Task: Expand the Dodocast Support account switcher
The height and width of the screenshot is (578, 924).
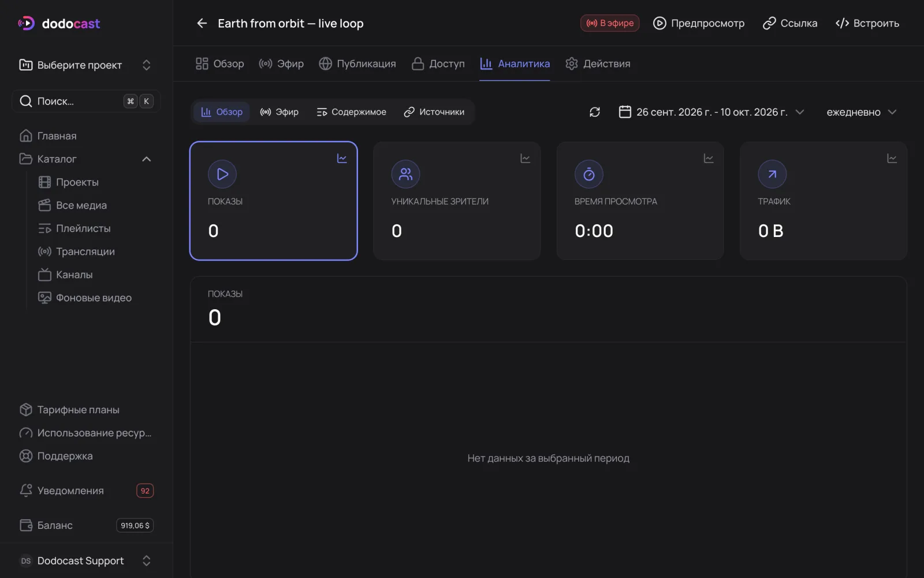Action: 86,561
